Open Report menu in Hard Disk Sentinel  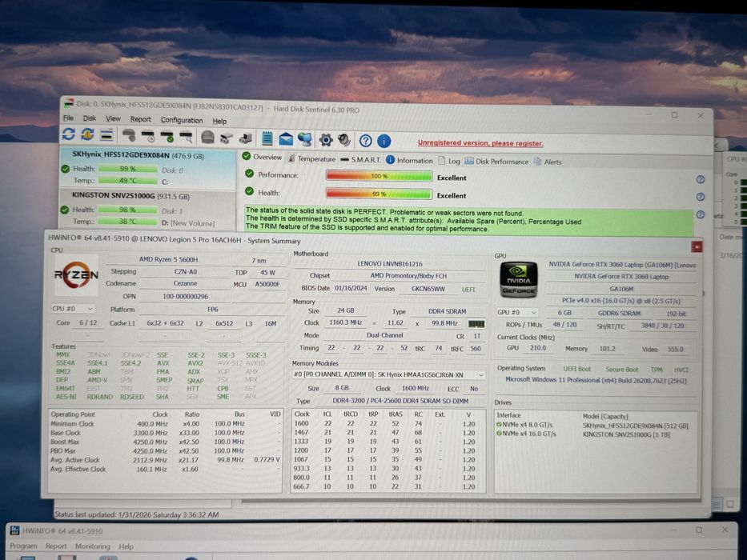point(141,119)
